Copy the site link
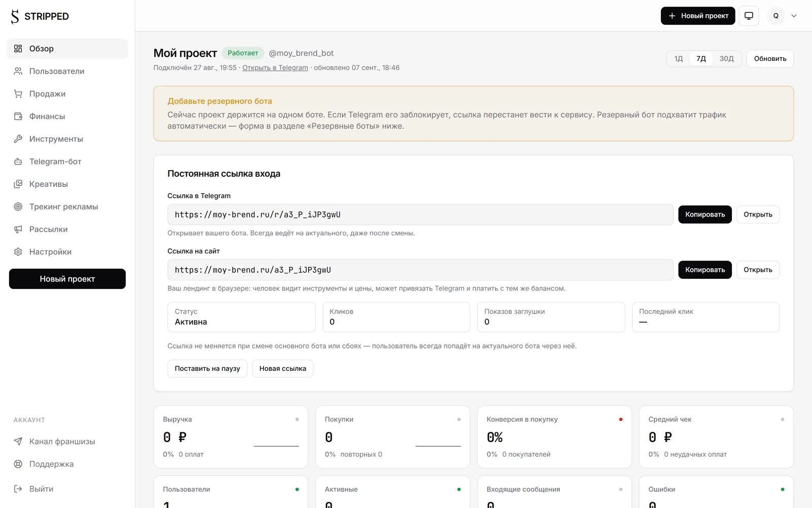Image resolution: width=812 pixels, height=508 pixels. (705, 270)
